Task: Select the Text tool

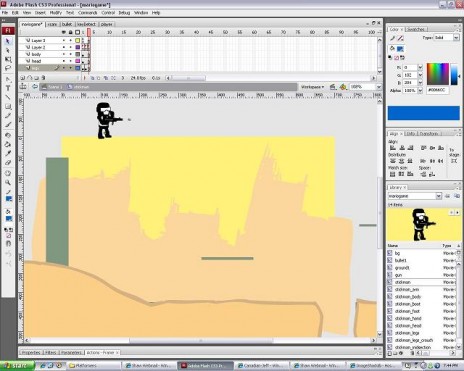Action: pyautogui.click(x=8, y=88)
